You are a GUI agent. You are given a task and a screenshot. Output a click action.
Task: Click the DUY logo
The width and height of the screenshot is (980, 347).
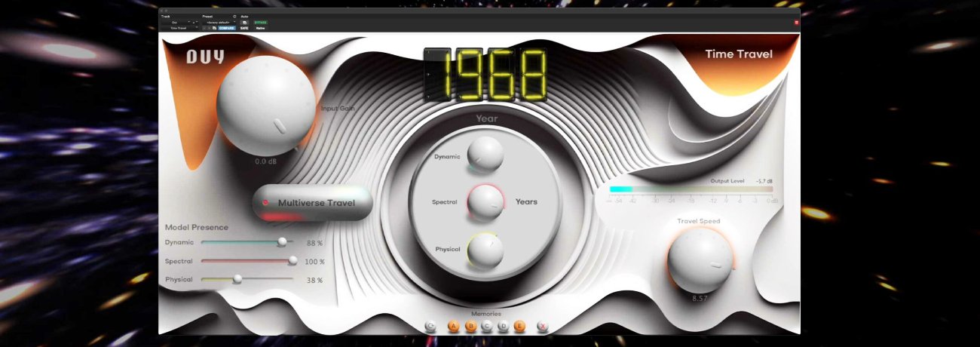click(x=205, y=57)
